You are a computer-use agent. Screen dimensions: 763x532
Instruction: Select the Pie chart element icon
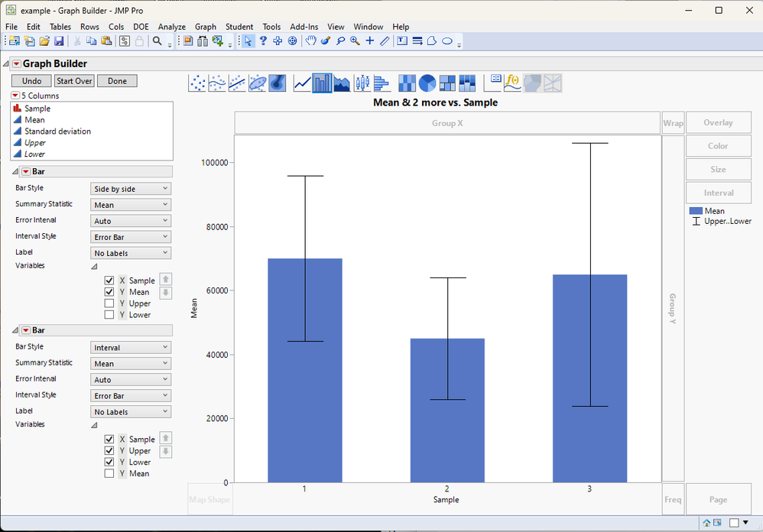click(x=427, y=83)
